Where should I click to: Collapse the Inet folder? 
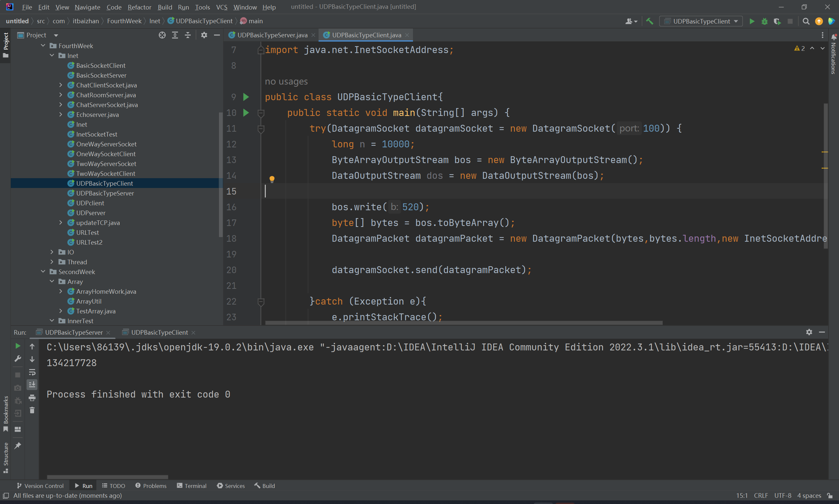point(52,55)
